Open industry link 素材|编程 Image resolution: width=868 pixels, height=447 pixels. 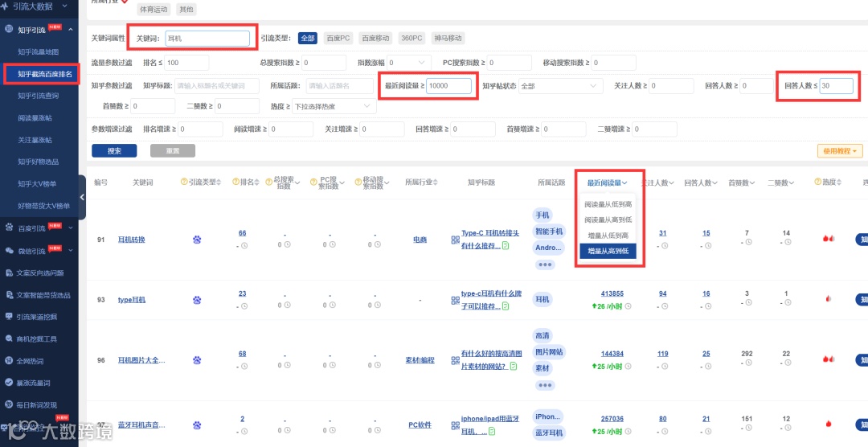pyautogui.click(x=420, y=360)
